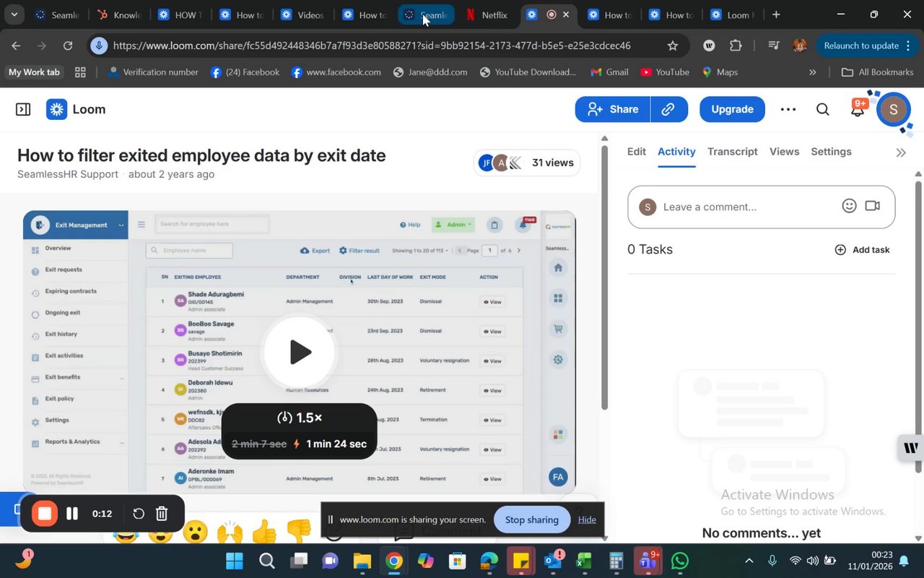Open the three-dot more options menu
The width and height of the screenshot is (924, 578).
[x=788, y=109]
